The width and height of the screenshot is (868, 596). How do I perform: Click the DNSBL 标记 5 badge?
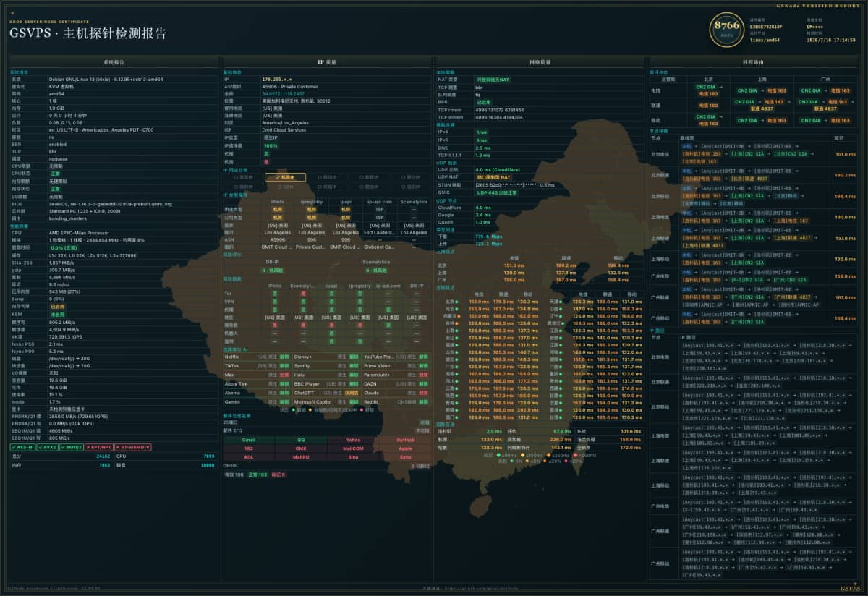coord(278,474)
